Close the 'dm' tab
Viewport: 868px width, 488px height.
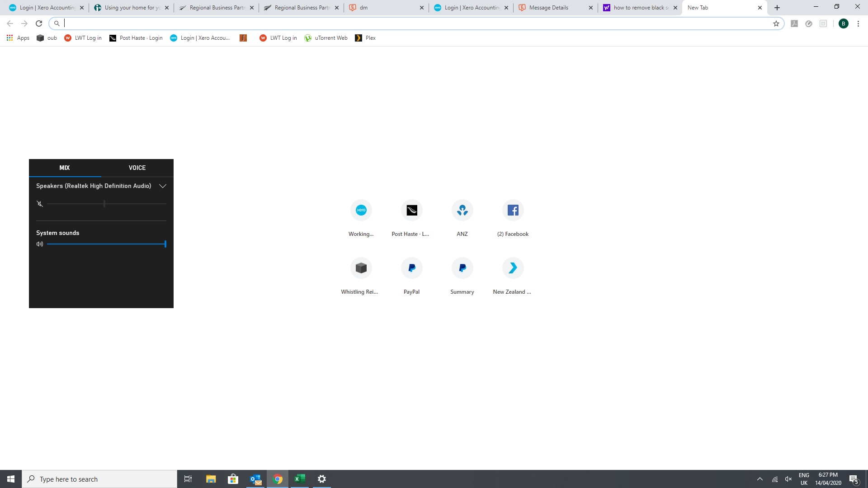click(x=421, y=8)
